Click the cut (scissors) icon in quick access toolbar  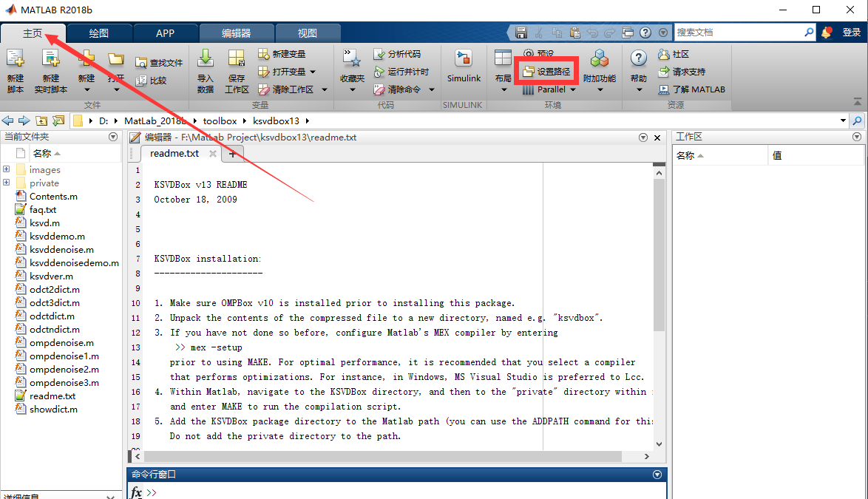539,33
